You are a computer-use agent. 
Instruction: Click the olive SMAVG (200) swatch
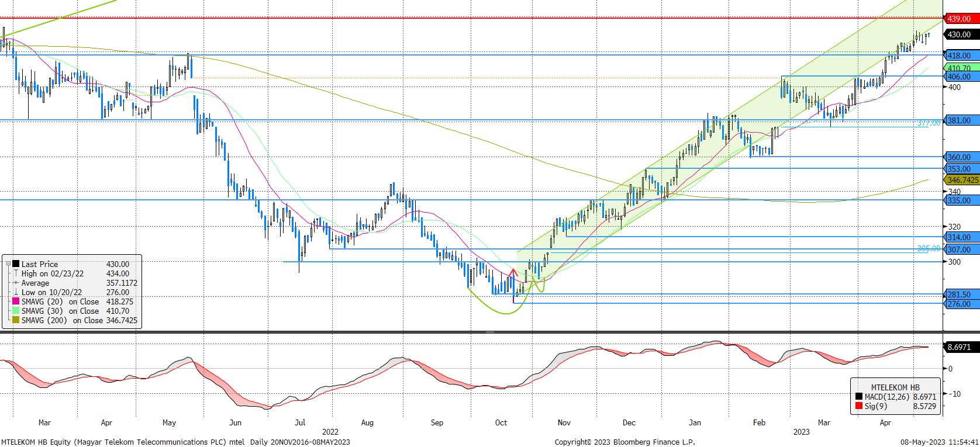coord(16,320)
